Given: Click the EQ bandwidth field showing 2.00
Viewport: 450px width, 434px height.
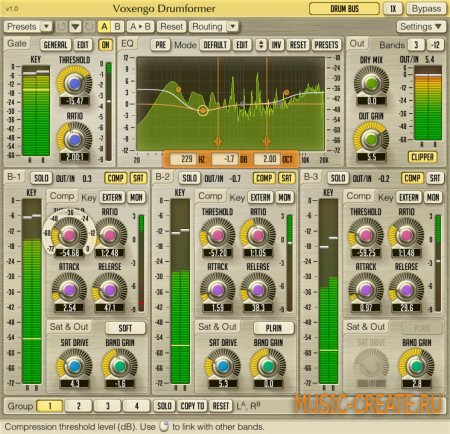Looking at the screenshot, I should (x=266, y=159).
